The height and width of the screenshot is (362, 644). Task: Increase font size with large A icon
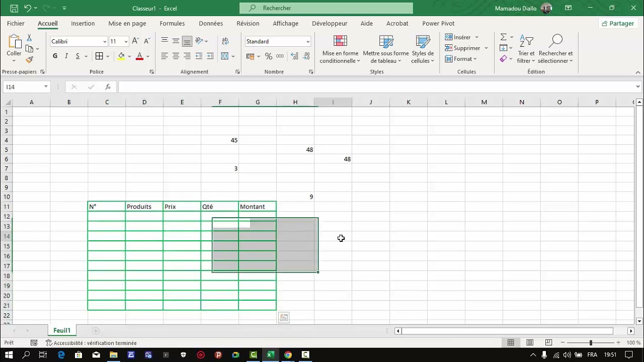(135, 41)
